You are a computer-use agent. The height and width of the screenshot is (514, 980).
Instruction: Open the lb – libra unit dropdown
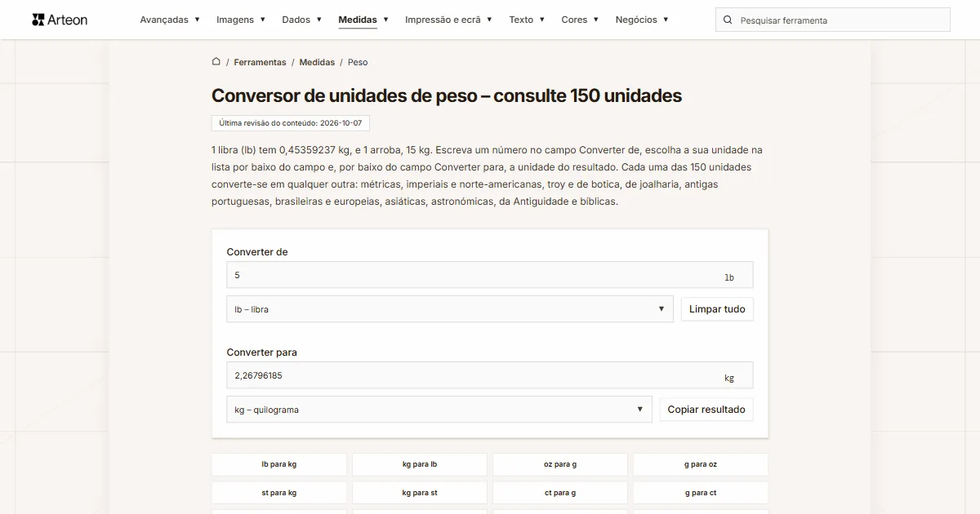coord(450,309)
